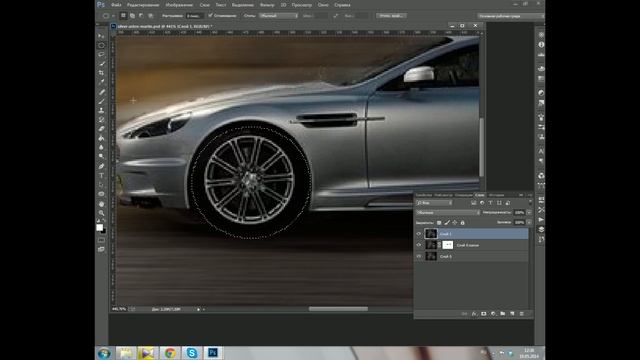
Task: Open the layer blend mode dropdown
Action: pos(448,213)
